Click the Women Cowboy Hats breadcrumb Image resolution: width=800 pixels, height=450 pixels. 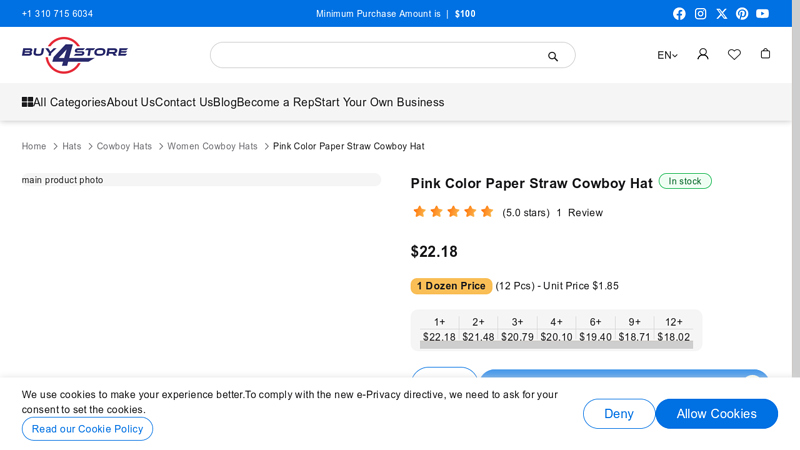click(212, 147)
